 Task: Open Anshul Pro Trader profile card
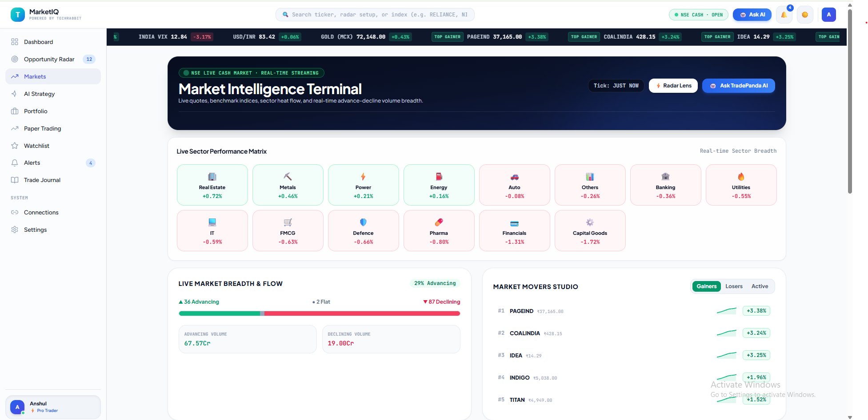[x=53, y=407]
